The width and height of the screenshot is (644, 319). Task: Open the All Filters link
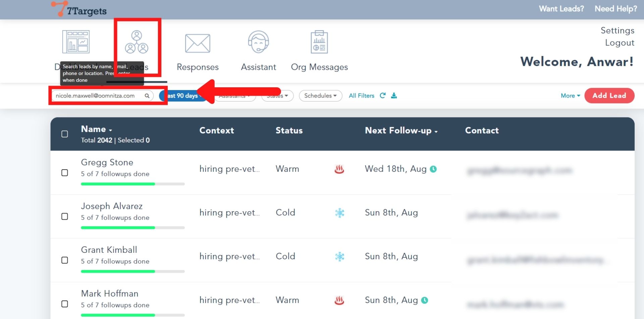pos(361,96)
